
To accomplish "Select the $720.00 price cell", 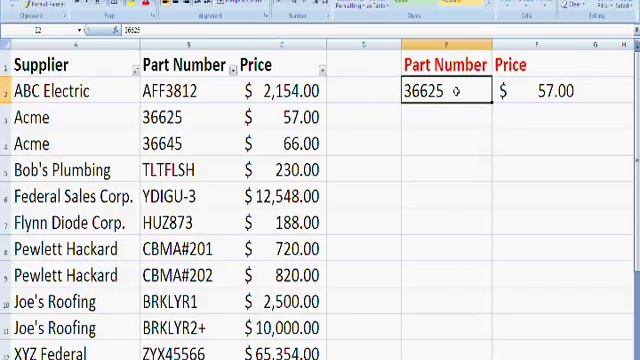I will (282, 248).
